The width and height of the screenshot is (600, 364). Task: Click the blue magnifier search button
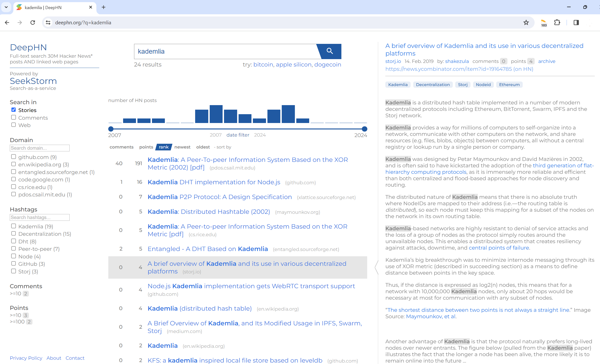(330, 51)
